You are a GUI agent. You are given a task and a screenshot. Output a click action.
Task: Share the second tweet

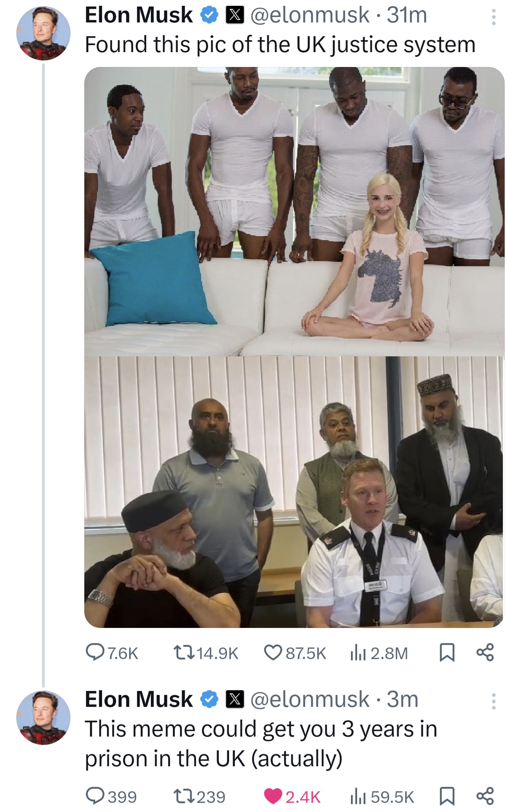click(x=485, y=796)
